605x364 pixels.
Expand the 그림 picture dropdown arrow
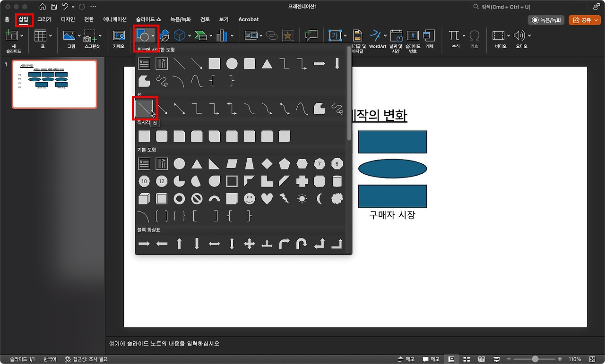[78, 35]
